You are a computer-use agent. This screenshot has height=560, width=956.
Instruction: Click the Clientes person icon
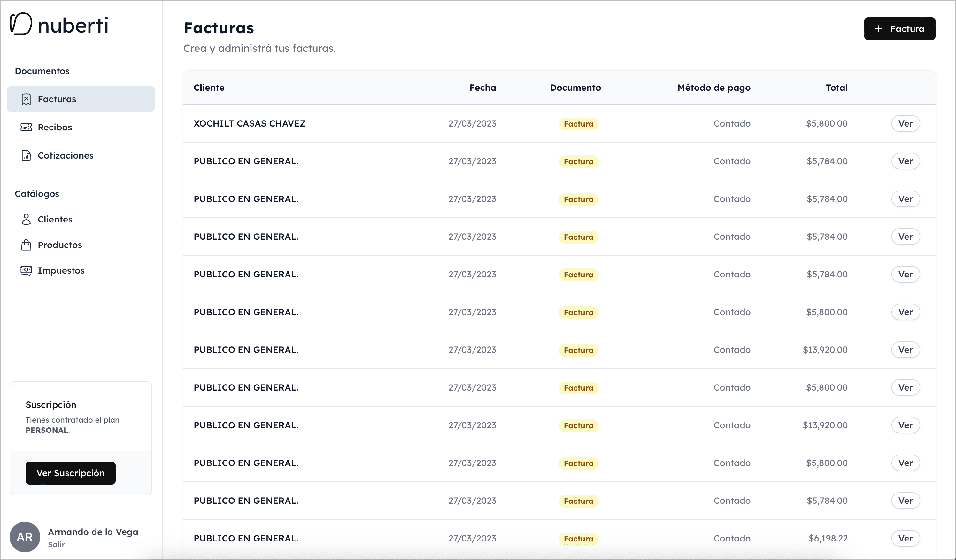coord(26,219)
